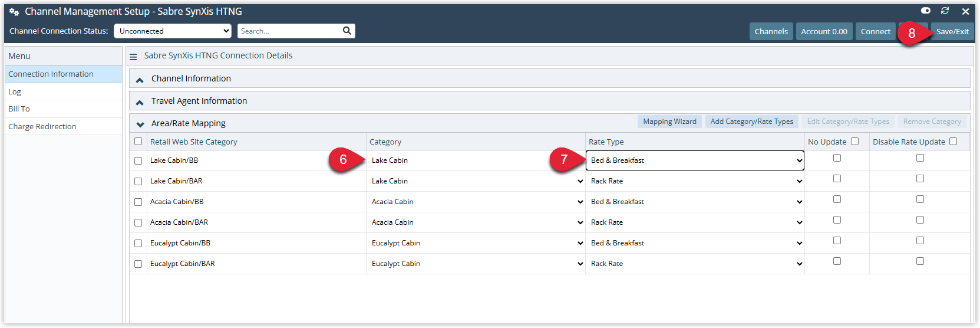Viewport: 980px width, 328px height.
Task: Open Category dropdown for Acacia Cabin/BB
Action: pos(476,202)
